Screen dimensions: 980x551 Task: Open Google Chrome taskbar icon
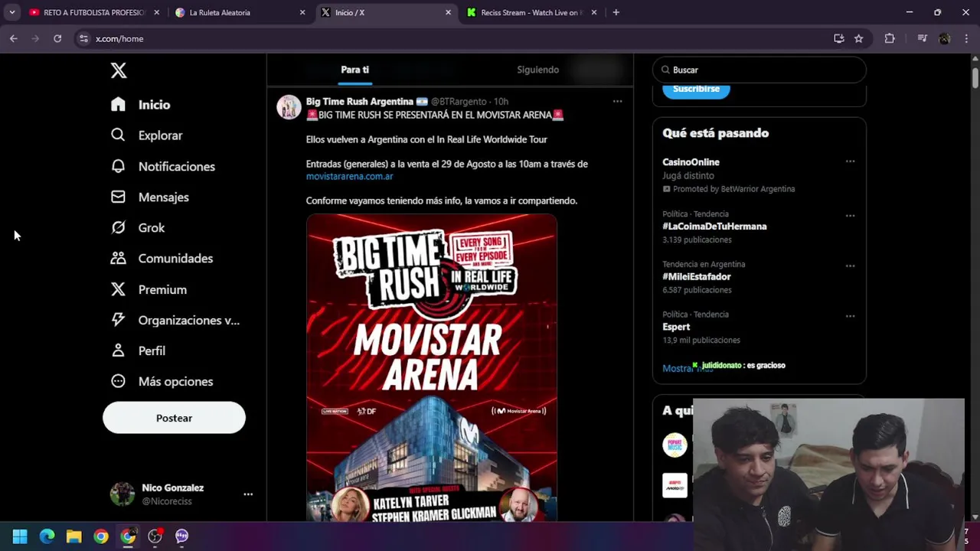[x=101, y=536]
